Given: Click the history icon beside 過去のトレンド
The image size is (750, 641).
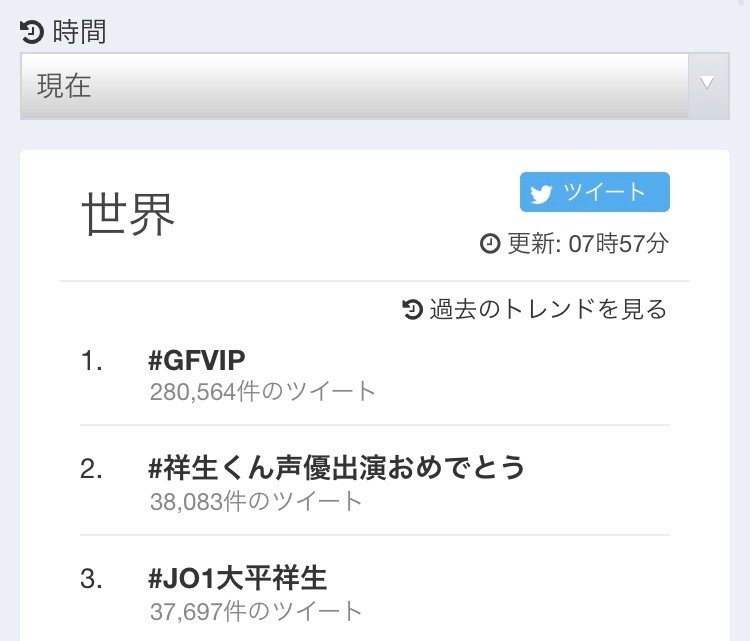Looking at the screenshot, I should pos(412,309).
